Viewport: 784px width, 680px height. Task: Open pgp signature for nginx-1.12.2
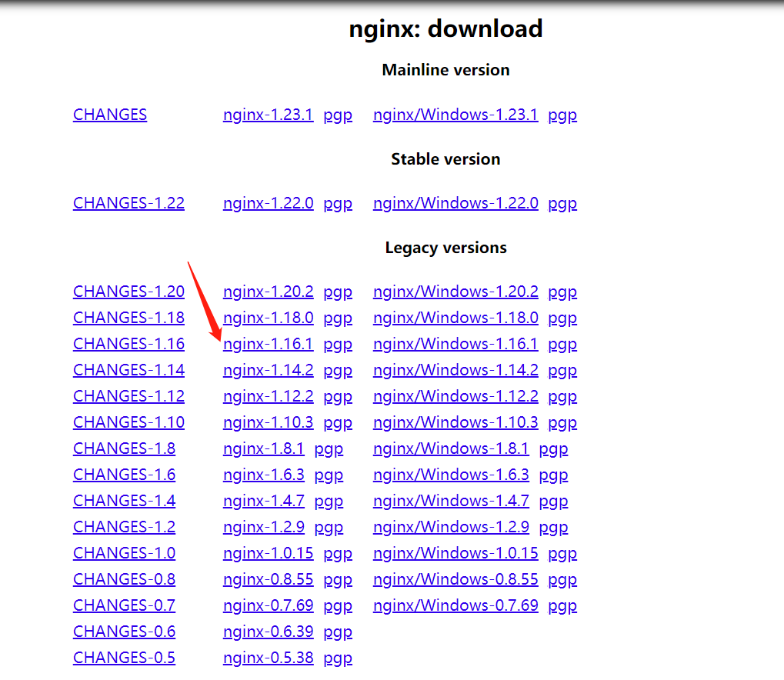338,396
